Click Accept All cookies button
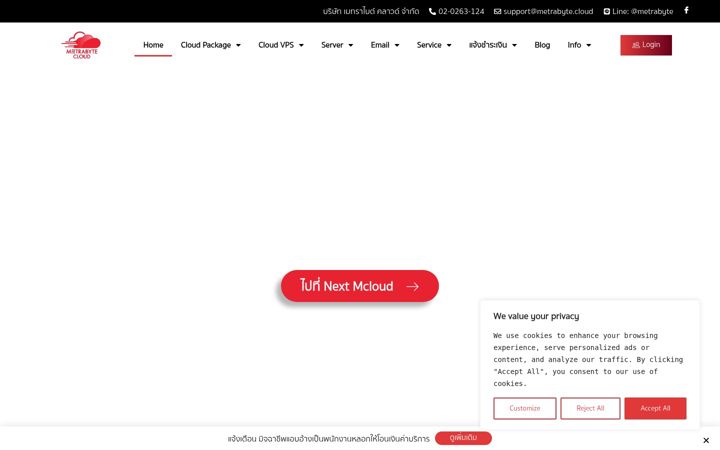This screenshot has width=720, height=450. 655,408
